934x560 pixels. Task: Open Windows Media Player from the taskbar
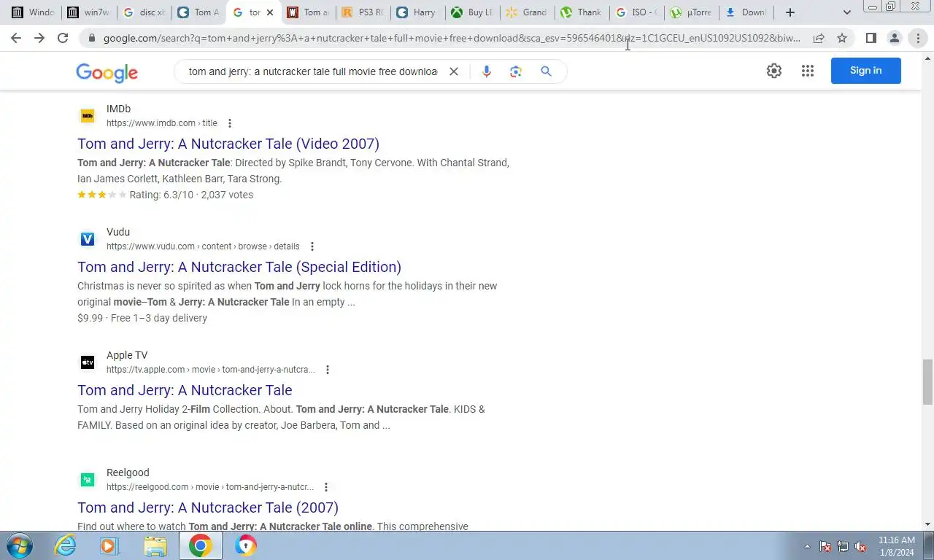109,545
